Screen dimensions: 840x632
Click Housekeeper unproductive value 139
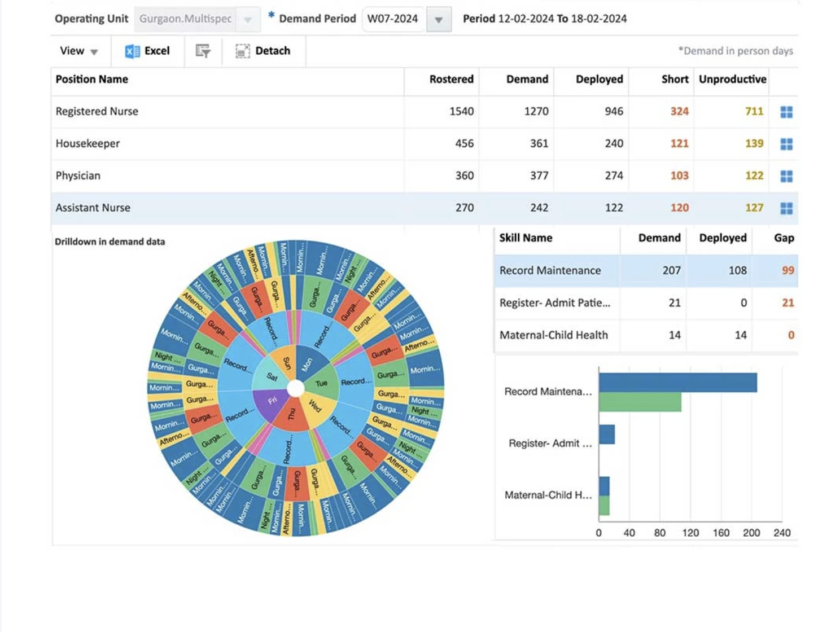[754, 143]
